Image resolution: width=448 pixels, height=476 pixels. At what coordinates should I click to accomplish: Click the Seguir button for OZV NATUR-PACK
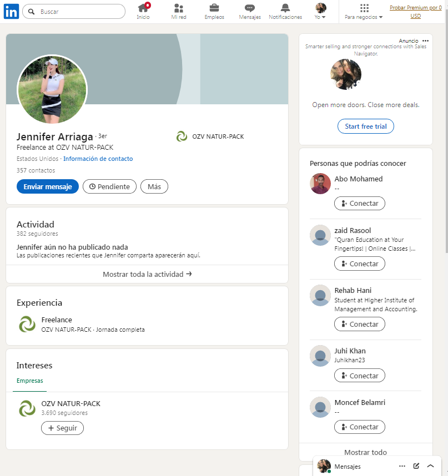[62, 428]
